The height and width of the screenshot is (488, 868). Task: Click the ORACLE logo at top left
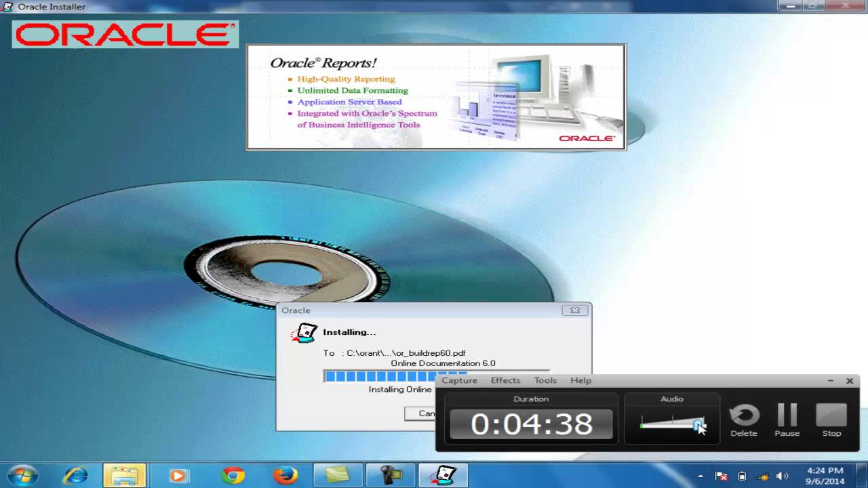(125, 35)
